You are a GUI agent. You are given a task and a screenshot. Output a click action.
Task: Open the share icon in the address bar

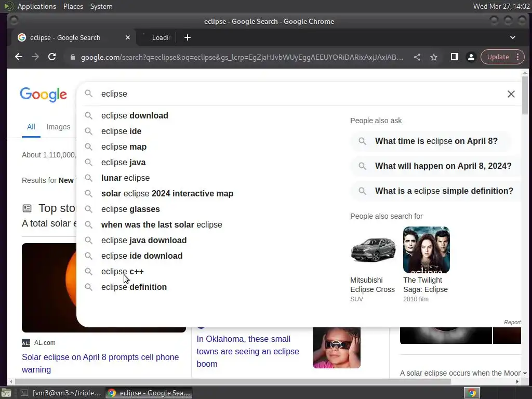pyautogui.click(x=417, y=57)
